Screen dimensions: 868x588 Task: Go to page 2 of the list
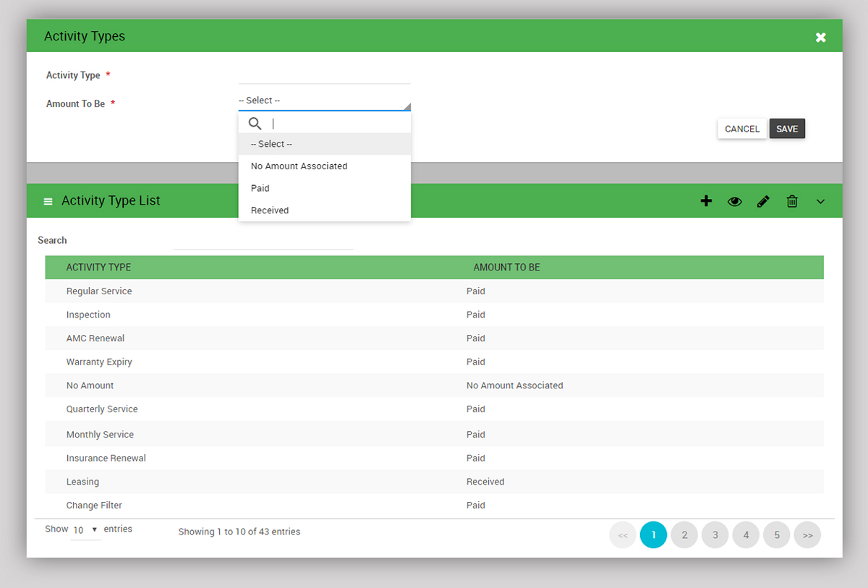pyautogui.click(x=684, y=535)
